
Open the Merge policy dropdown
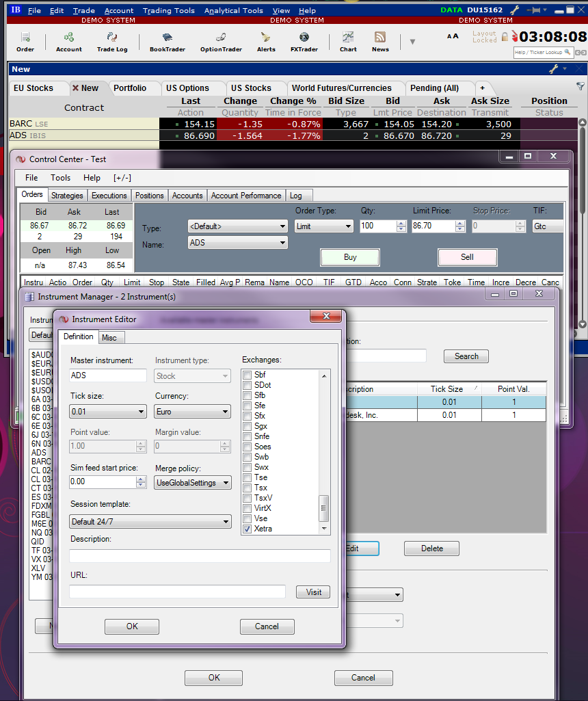pyautogui.click(x=193, y=483)
